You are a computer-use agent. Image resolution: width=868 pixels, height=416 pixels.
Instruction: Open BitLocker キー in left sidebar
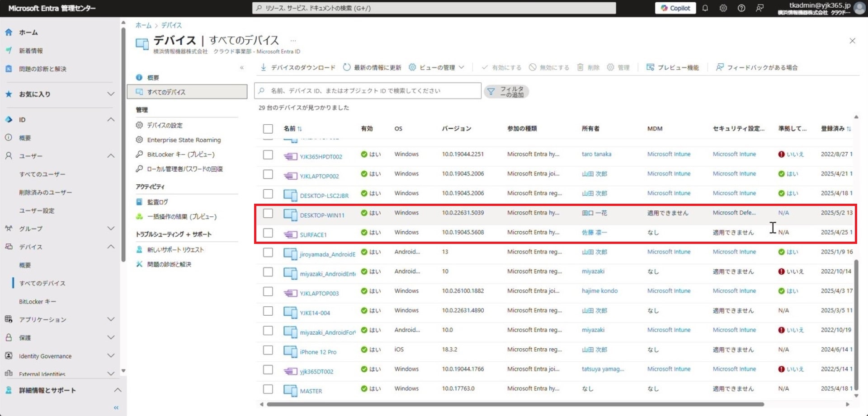coord(38,301)
